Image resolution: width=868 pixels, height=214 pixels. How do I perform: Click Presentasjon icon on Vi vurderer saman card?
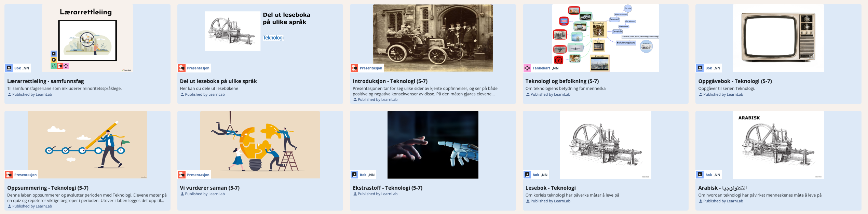[x=182, y=175]
